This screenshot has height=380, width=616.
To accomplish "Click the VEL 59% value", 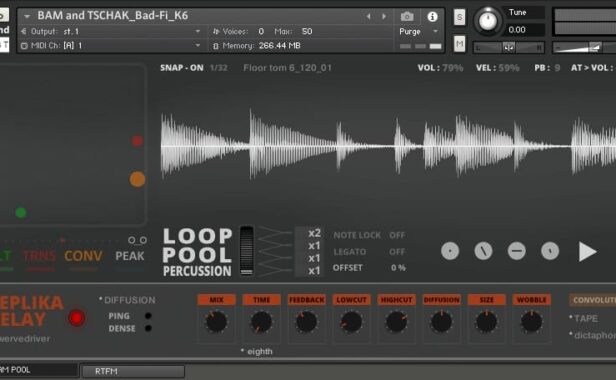I will click(509, 68).
